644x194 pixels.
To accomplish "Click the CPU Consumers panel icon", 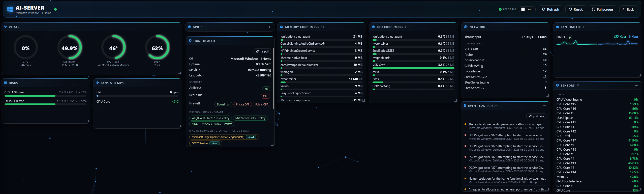I will coord(374,27).
